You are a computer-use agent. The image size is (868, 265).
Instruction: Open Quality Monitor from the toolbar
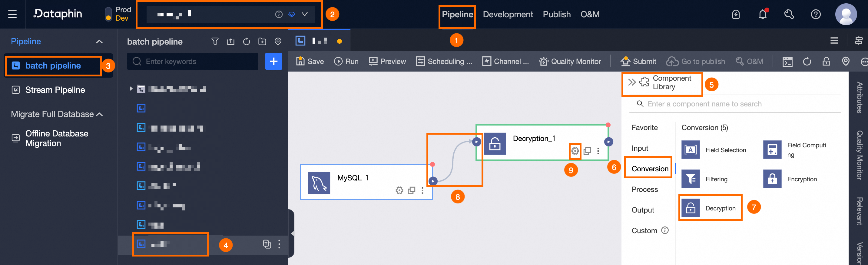[570, 61]
